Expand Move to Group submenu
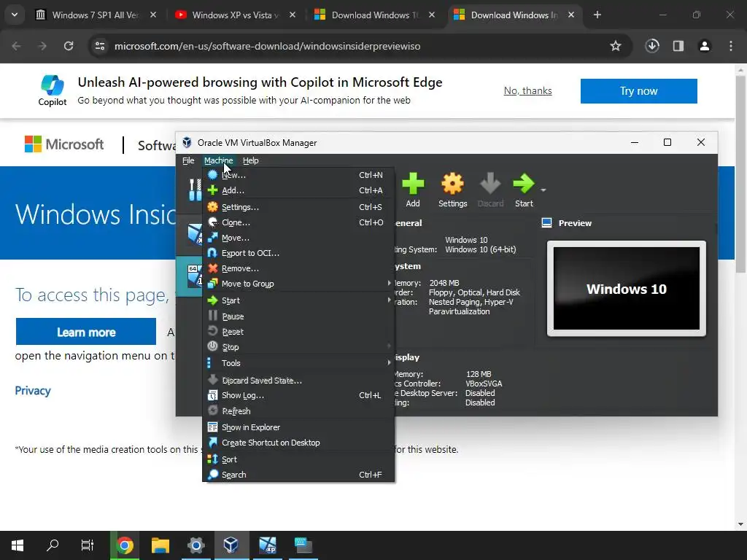Screen dimensions: 747x560 pyautogui.click(x=298, y=284)
